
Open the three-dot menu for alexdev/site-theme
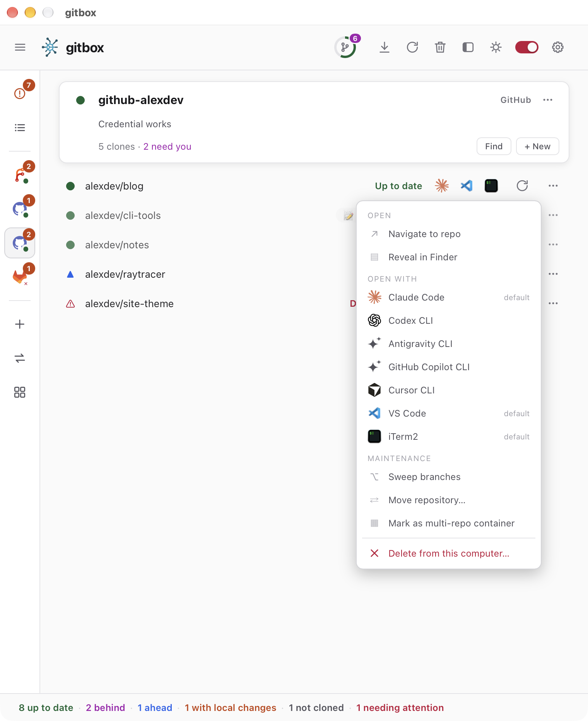pos(553,303)
